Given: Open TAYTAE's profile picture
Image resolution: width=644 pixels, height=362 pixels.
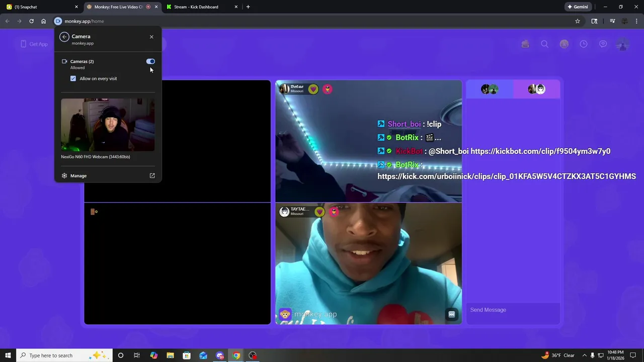Looking at the screenshot, I should [284, 212].
